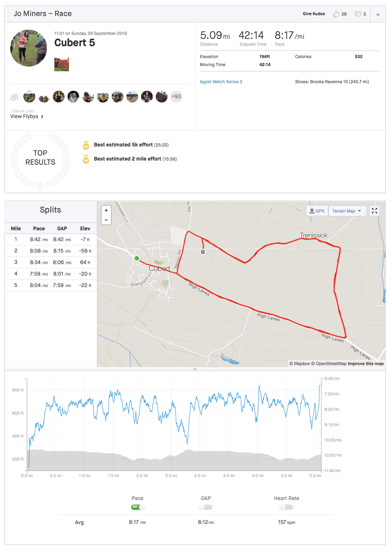This screenshot has width=392, height=552.
Task: Enable the Heart Rate toggle
Action: point(286,507)
